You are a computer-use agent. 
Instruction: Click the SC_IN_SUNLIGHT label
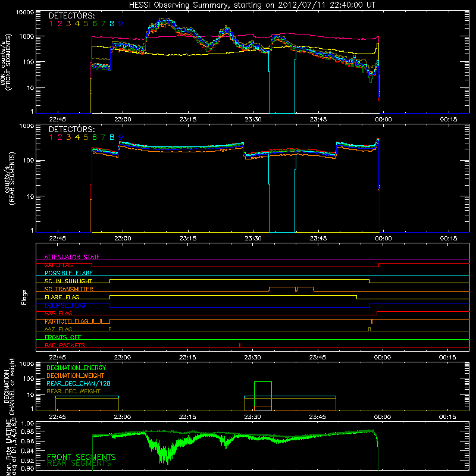click(x=68, y=281)
